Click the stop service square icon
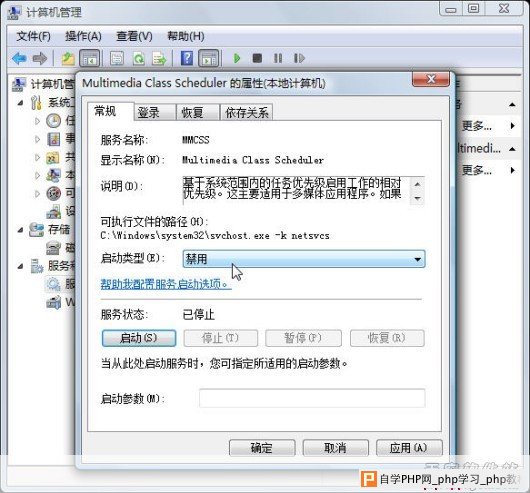 click(x=257, y=58)
